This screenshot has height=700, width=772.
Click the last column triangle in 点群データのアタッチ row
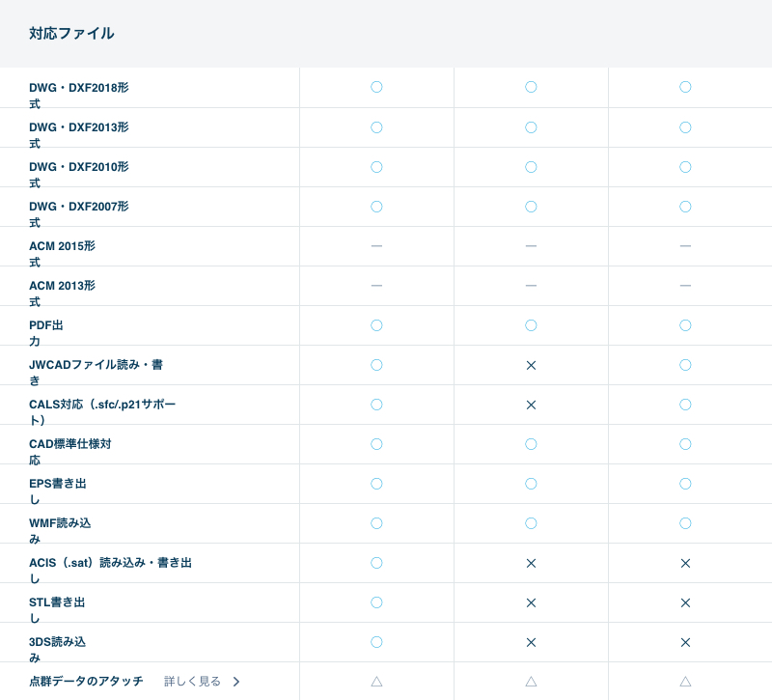pos(685,681)
